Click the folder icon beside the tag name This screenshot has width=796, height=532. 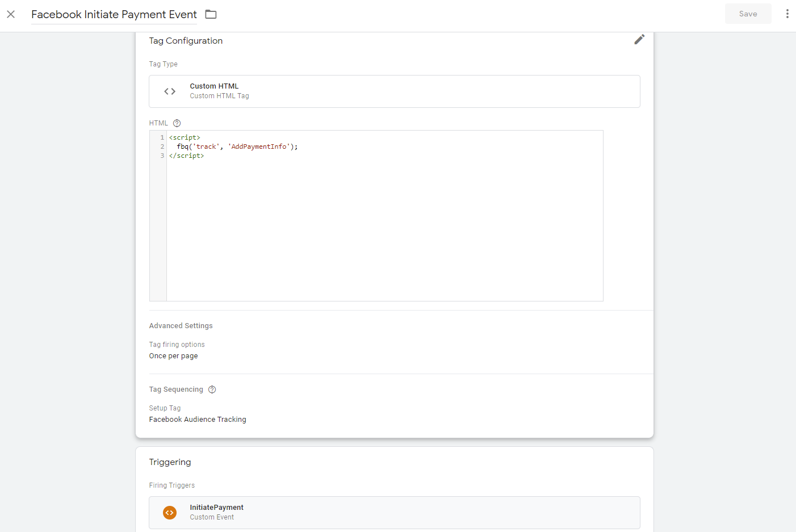pyautogui.click(x=211, y=14)
